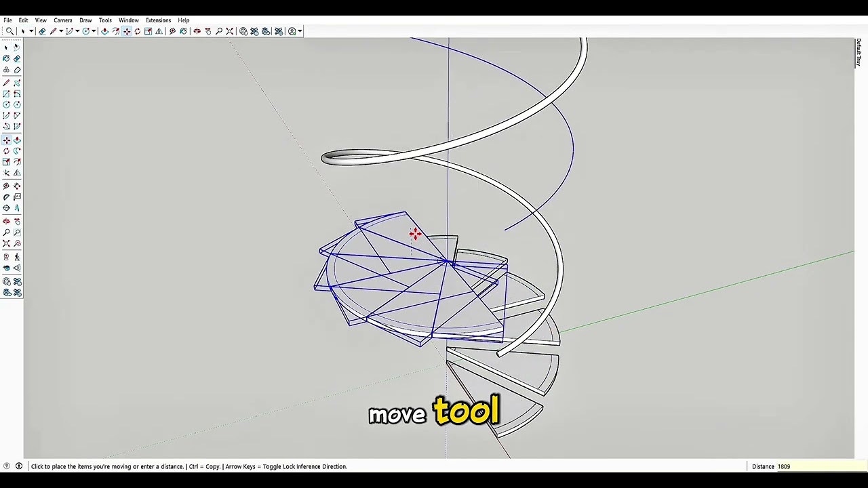Open the File menu
The width and height of the screenshot is (868, 488).
(x=7, y=20)
